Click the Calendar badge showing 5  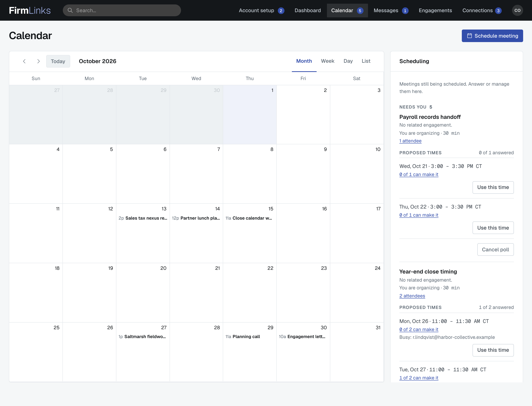click(360, 11)
